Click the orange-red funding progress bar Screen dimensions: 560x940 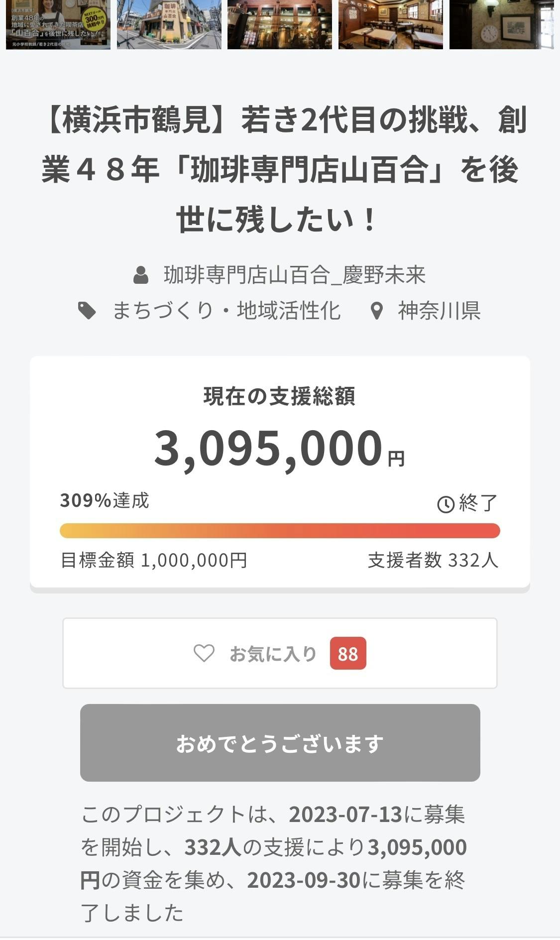(x=280, y=531)
